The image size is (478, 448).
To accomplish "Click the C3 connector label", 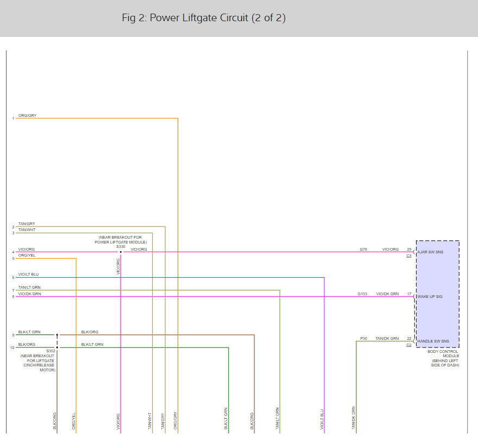I will (x=409, y=256).
